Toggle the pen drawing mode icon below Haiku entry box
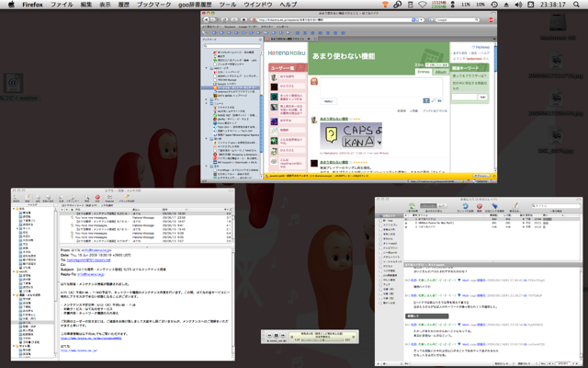Viewport: 588px width, 368px height. pyautogui.click(x=433, y=100)
